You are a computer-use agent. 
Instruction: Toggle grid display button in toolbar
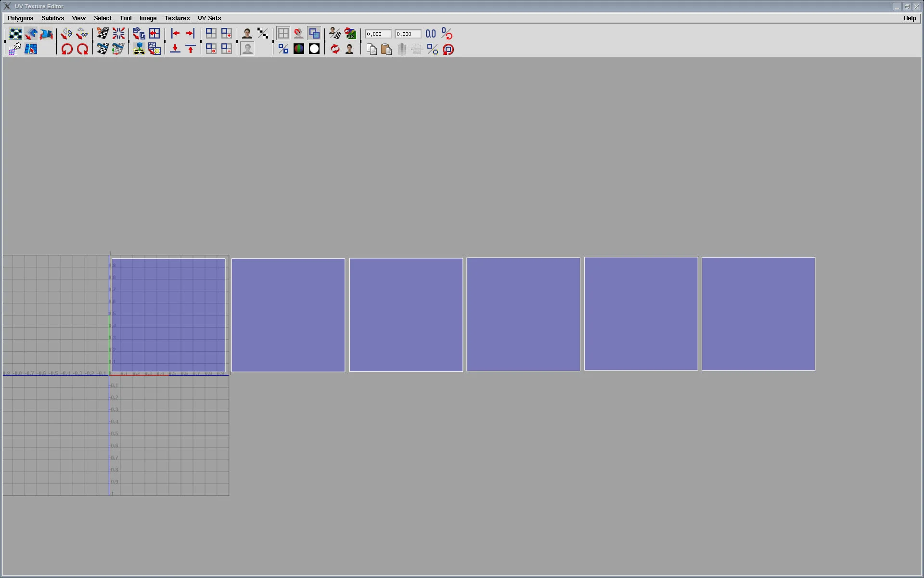click(x=283, y=34)
